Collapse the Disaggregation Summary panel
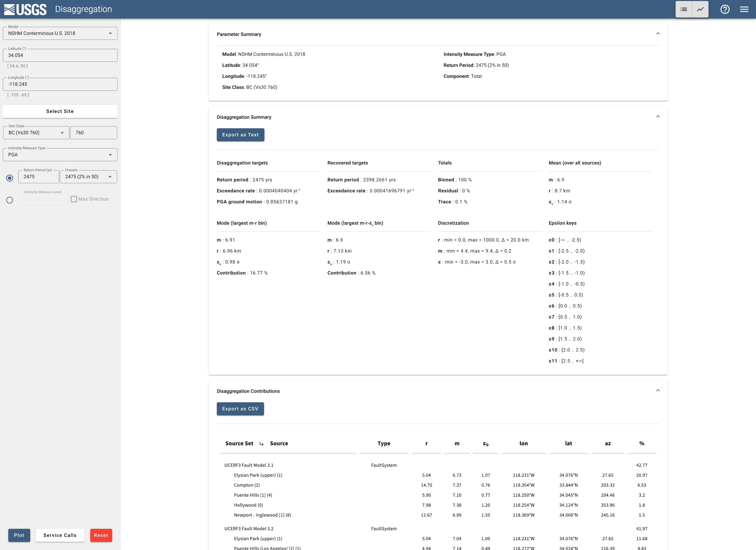Viewport: 756px width, 550px height. (x=658, y=117)
